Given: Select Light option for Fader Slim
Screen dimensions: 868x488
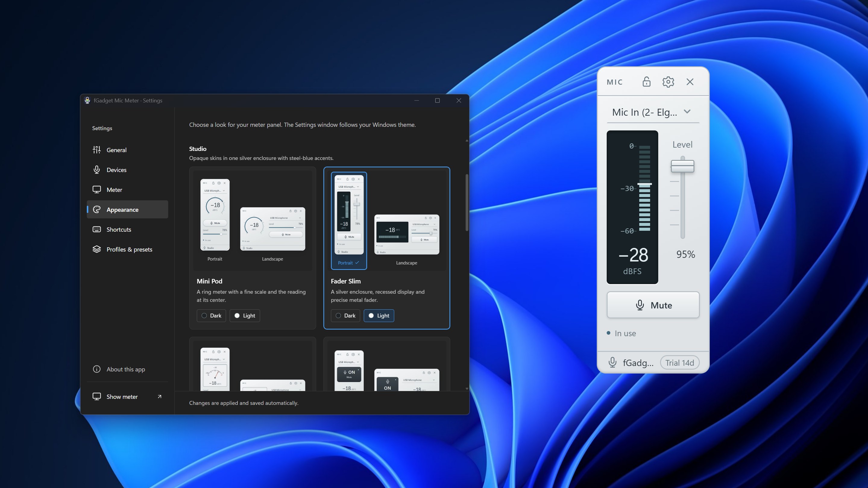Looking at the screenshot, I should click(379, 316).
